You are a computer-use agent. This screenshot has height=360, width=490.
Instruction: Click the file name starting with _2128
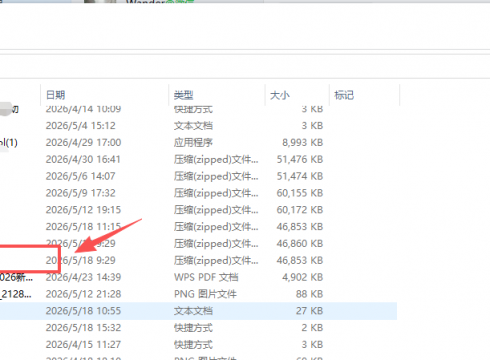coord(16,294)
